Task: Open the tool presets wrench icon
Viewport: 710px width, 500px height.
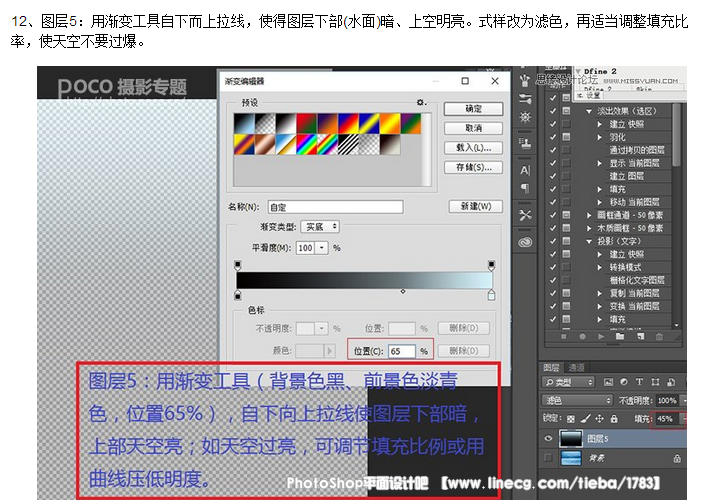Action: [x=525, y=215]
